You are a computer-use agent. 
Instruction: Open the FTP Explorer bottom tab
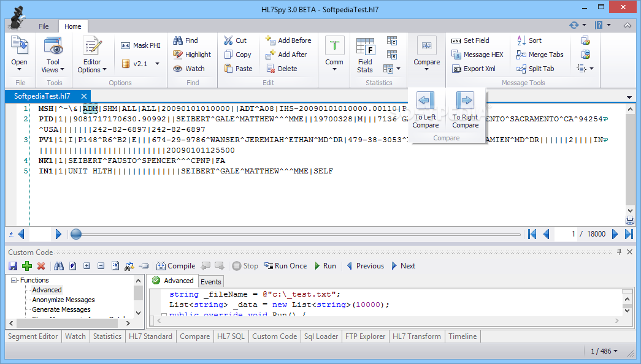365,336
